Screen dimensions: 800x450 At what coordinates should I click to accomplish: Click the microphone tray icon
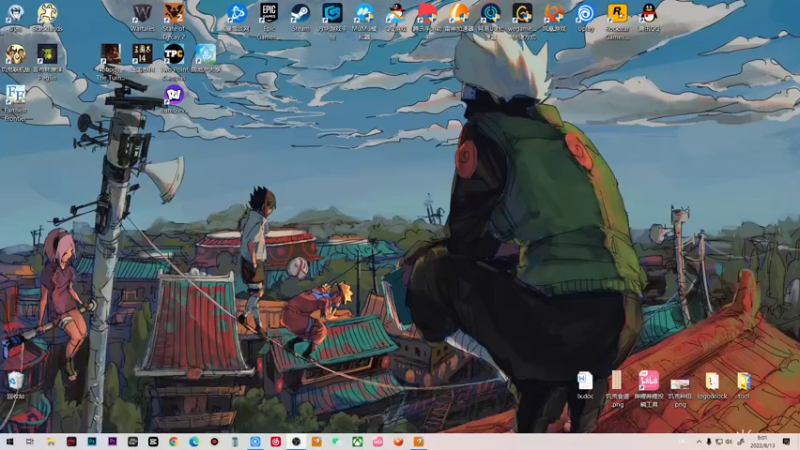coord(709,442)
